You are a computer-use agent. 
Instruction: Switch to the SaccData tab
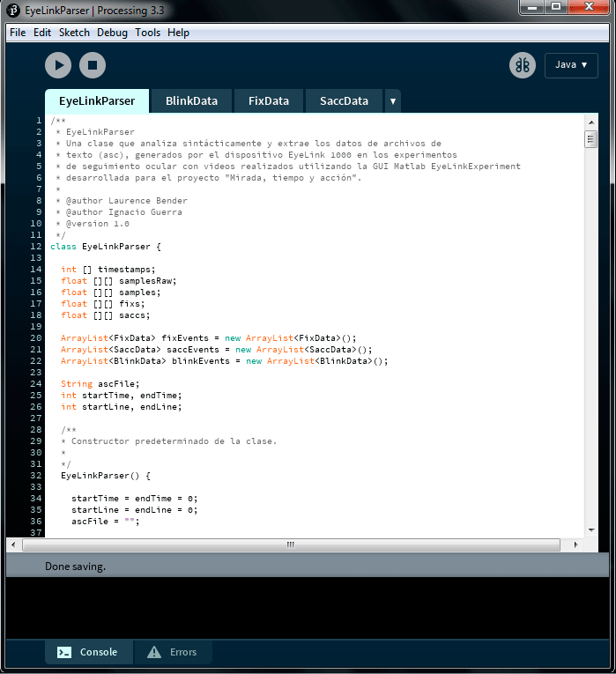(x=344, y=101)
